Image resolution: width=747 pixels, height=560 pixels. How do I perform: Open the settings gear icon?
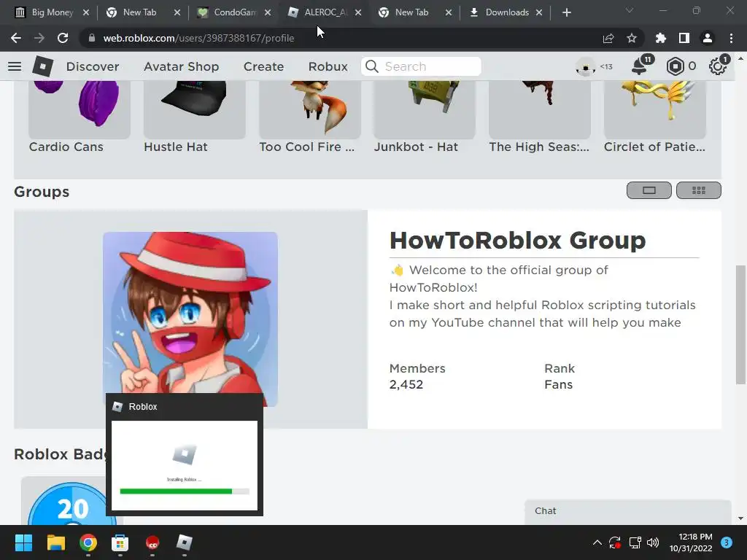[x=717, y=66]
